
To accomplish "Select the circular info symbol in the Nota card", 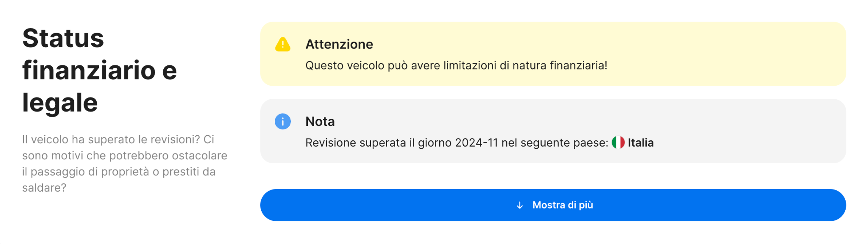I will point(283,122).
